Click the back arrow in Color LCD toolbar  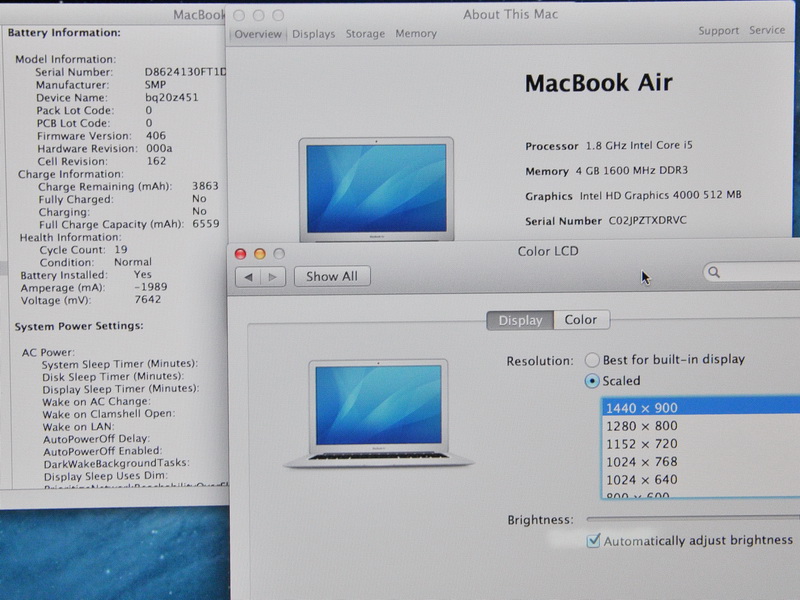248,277
